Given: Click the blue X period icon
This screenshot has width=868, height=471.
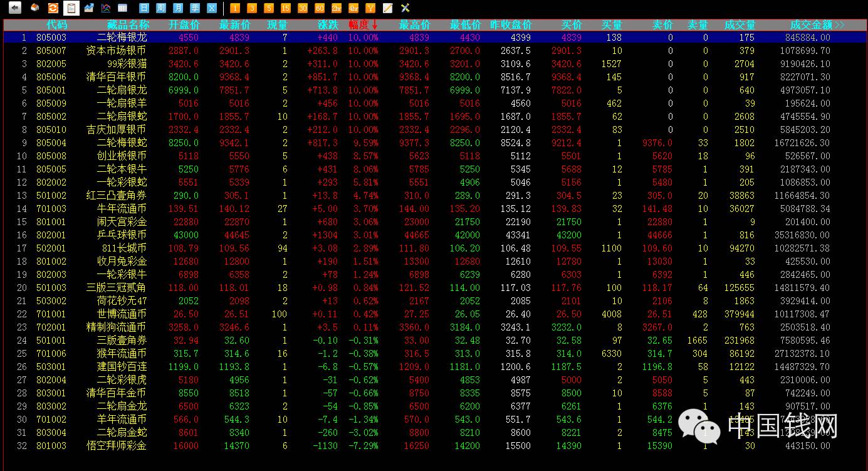Looking at the screenshot, I should [212, 8].
